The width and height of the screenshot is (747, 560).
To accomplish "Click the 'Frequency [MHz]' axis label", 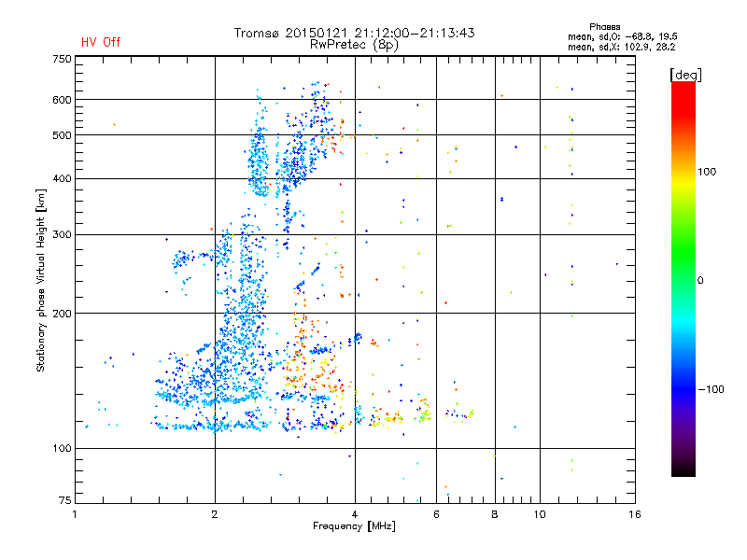I will 354,526.
